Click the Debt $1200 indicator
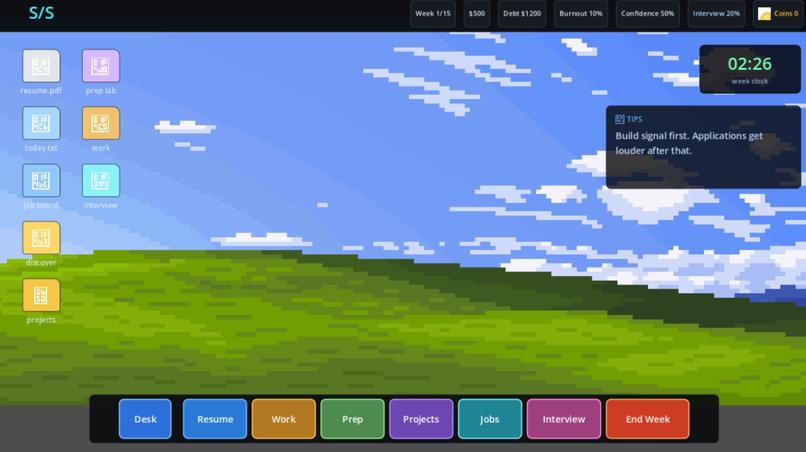This screenshot has height=452, width=806. [522, 13]
